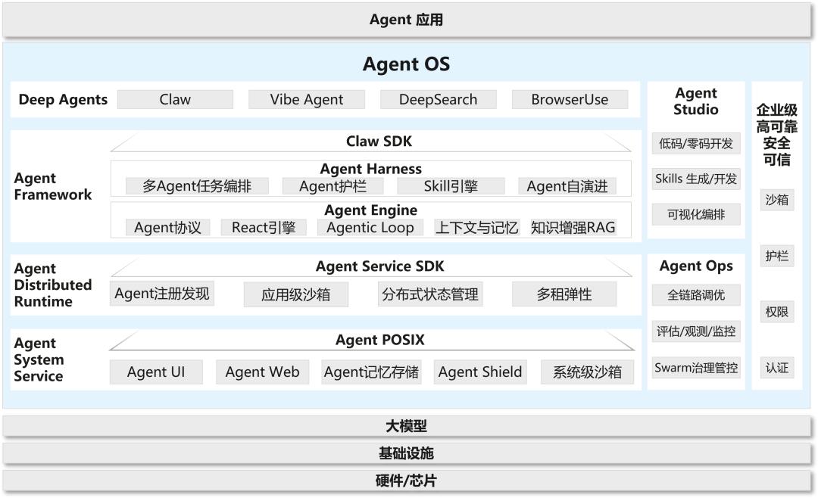Select the Skill引擎 box

pyautogui.click(x=451, y=186)
